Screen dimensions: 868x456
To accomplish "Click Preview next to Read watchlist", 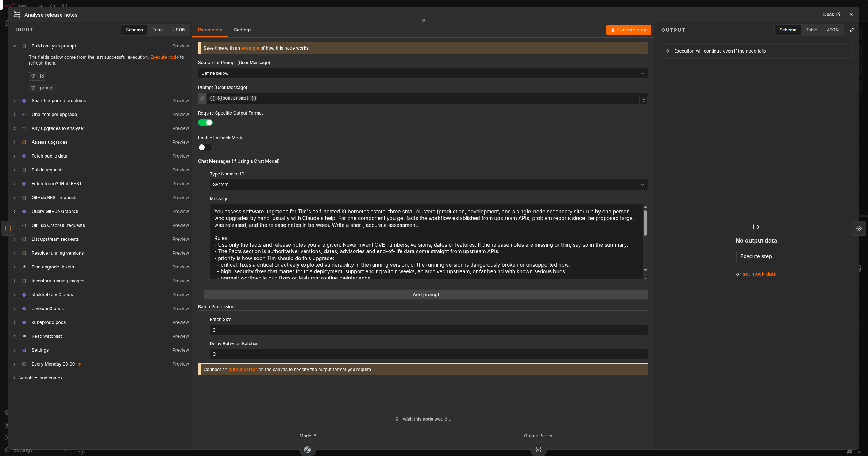I will click(x=181, y=336).
